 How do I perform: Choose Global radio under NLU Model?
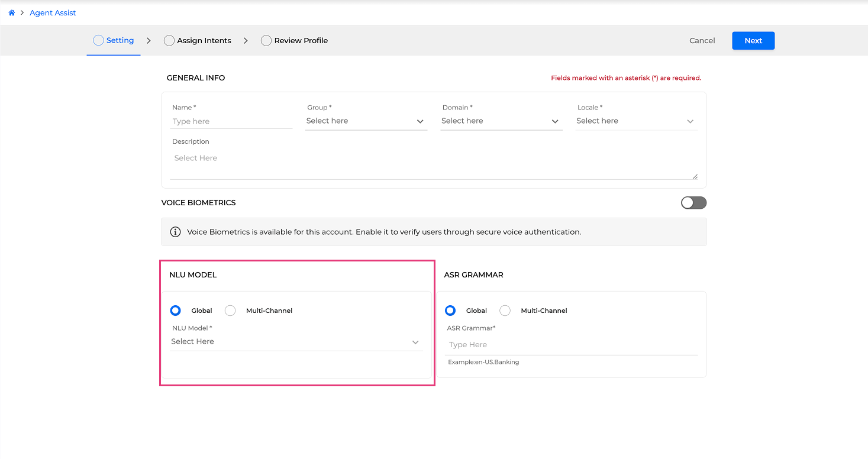175,311
